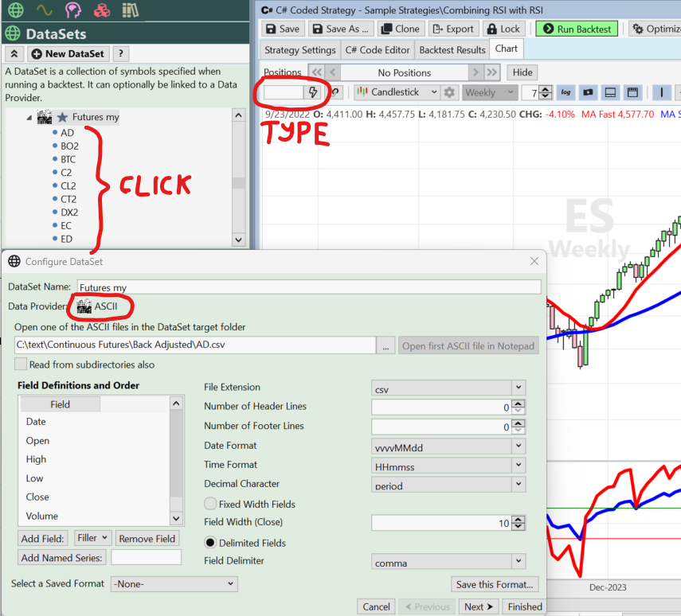This screenshot has width=681, height=616.
Task: Open the library books icon
Action: coord(130,10)
